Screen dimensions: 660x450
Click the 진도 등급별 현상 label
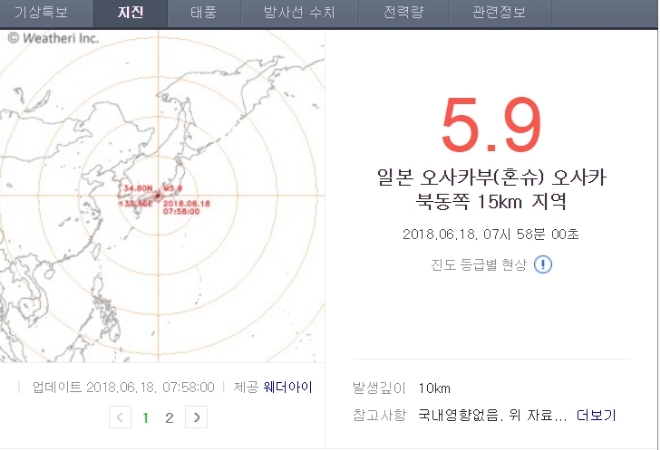(x=479, y=265)
